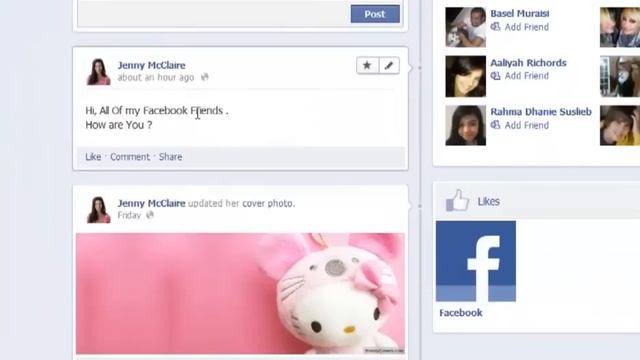Screen dimensions: 640x360
Task: Edit the post via pencil icon
Action: click(389, 65)
